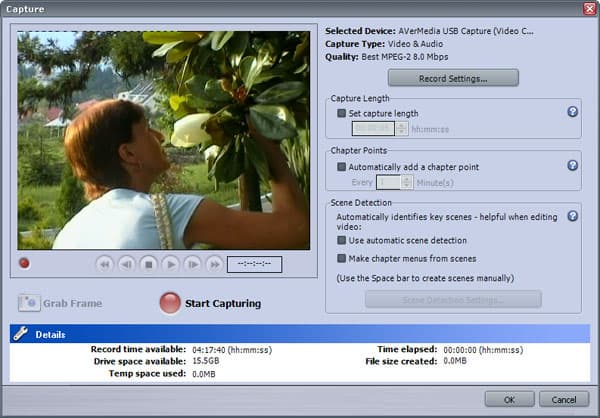Click the rewind playback button

coord(104,264)
